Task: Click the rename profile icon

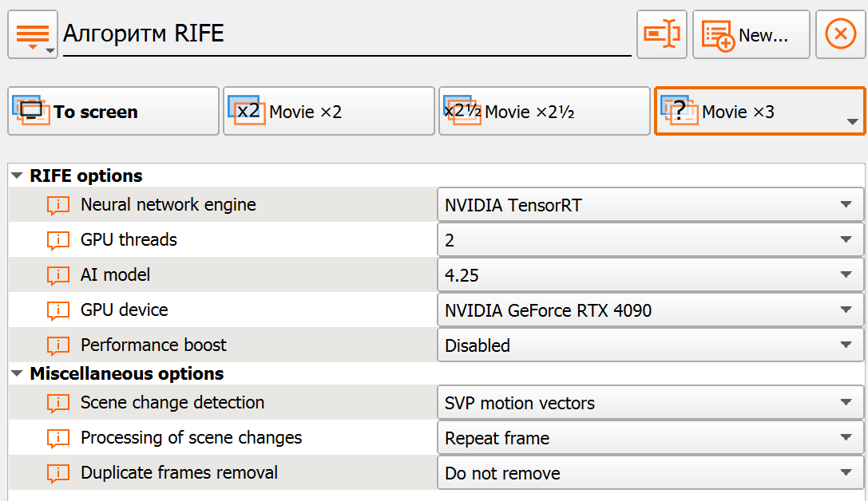Action: [x=661, y=34]
